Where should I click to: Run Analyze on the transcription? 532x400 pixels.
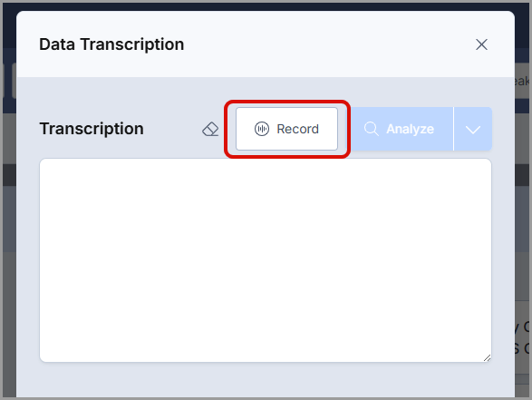click(x=402, y=129)
